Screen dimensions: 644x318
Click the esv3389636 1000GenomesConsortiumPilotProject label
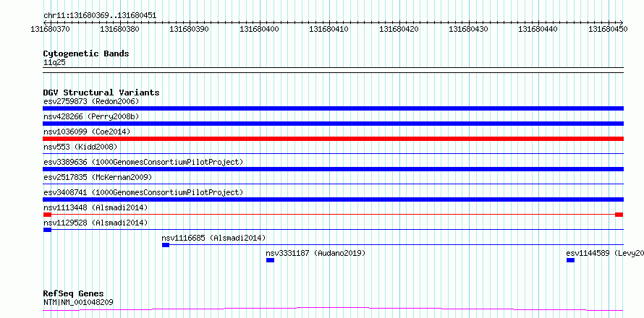[143, 162]
